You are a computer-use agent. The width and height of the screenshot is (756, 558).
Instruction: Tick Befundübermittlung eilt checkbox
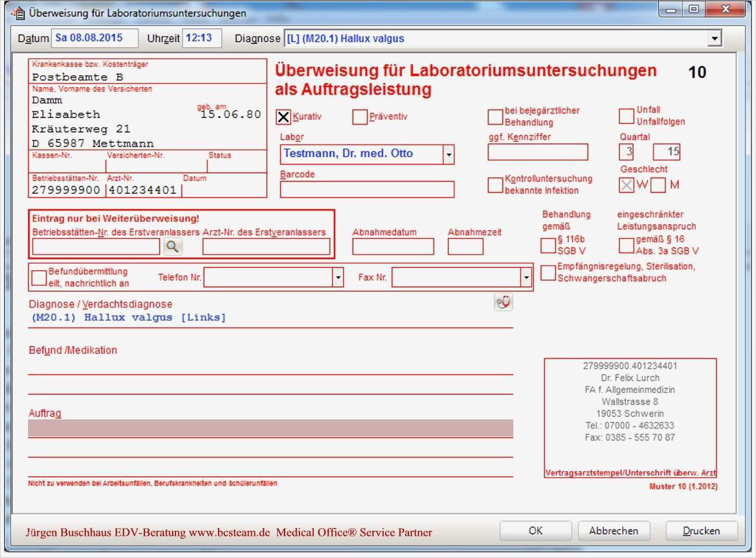pos(39,278)
